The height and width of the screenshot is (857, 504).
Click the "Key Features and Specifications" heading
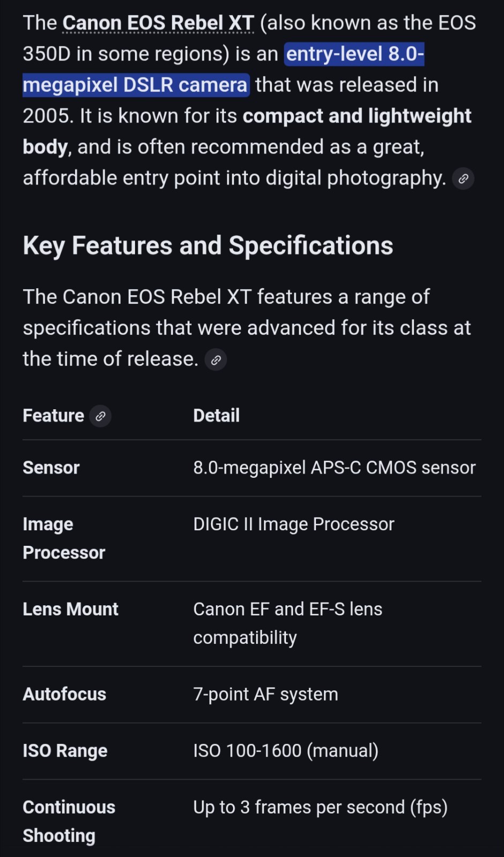(x=208, y=246)
